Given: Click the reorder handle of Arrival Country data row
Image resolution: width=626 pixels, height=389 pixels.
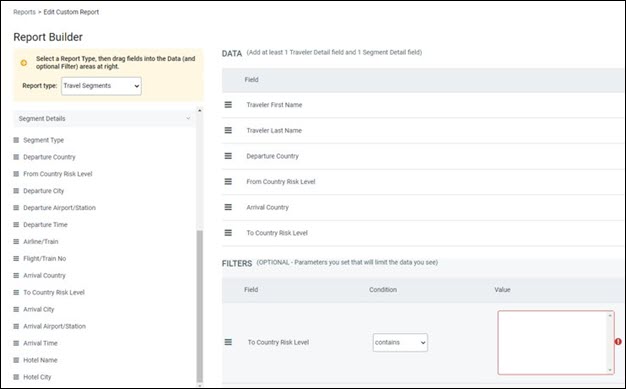Looking at the screenshot, I should pos(228,207).
